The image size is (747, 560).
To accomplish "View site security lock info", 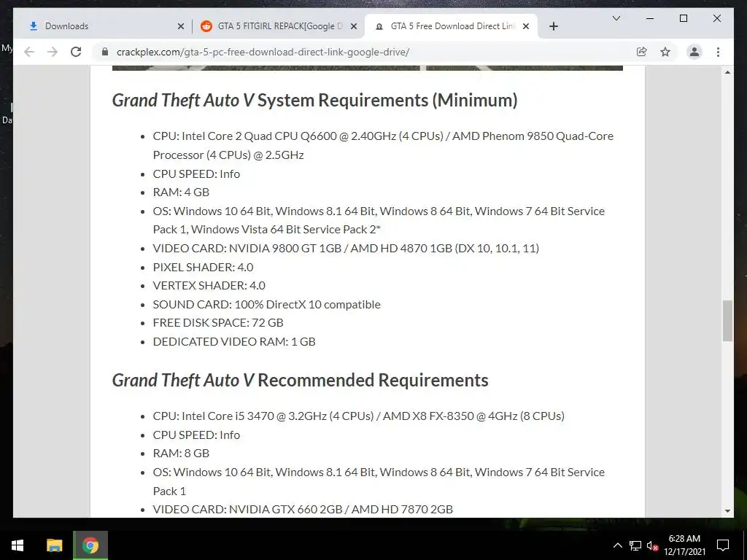I will 105,52.
